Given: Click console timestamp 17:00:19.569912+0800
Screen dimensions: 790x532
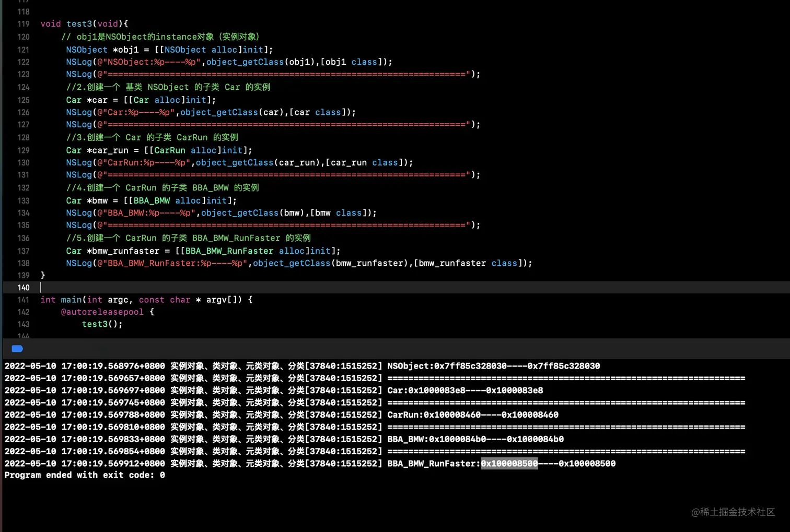Looking at the screenshot, I should 113,464.
